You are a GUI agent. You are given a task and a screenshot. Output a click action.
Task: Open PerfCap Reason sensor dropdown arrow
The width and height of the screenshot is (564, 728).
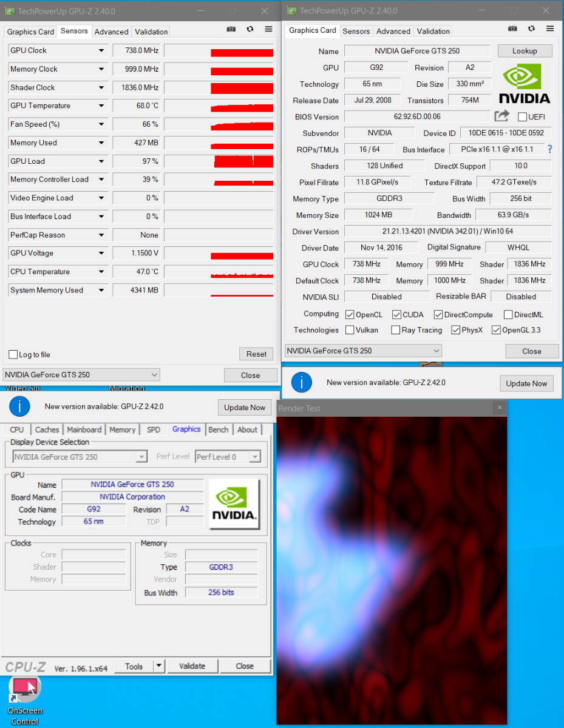coord(101,235)
